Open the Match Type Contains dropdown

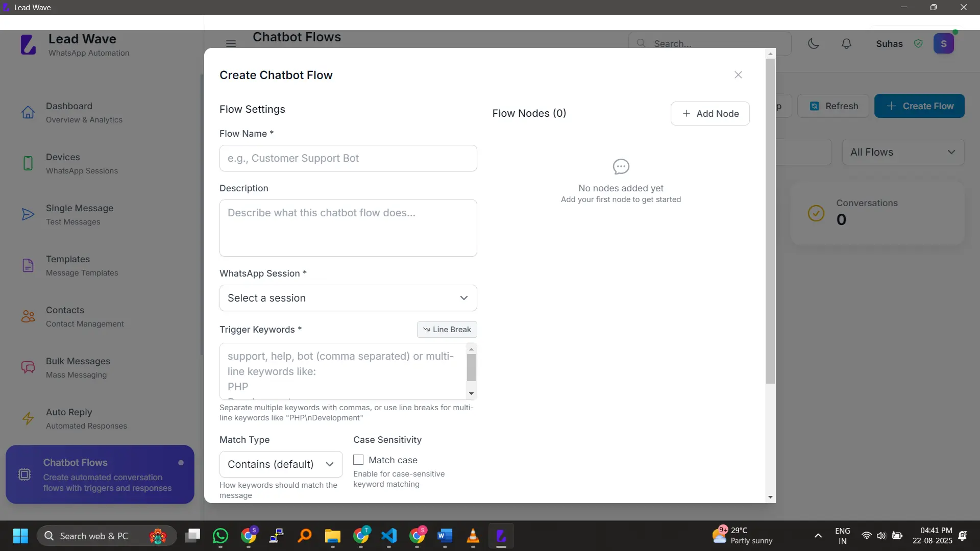[281, 464]
